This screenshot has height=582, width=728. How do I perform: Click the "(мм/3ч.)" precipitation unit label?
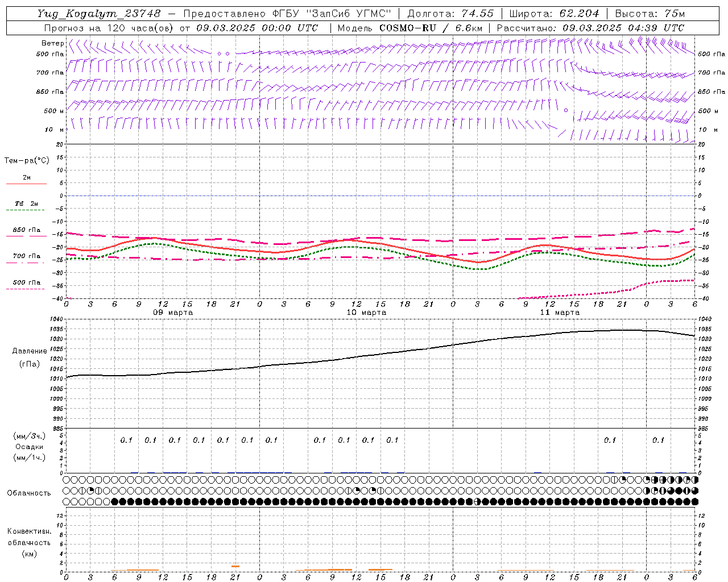(x=30, y=436)
